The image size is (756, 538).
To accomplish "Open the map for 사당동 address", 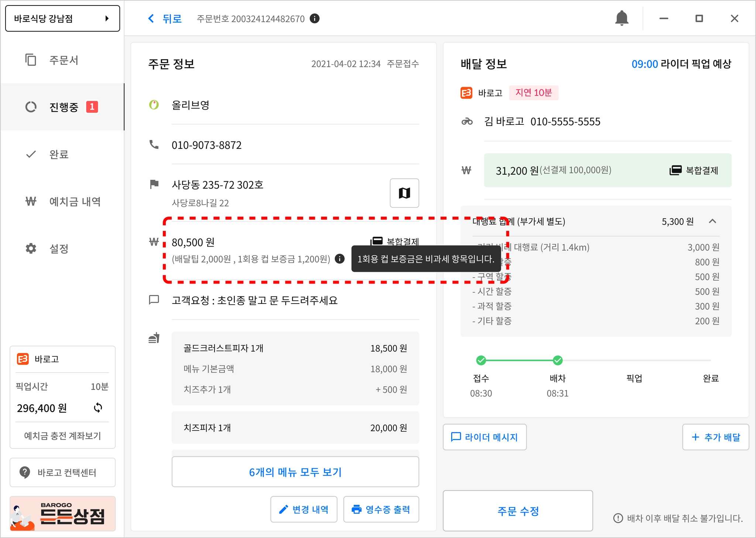I will click(x=404, y=193).
